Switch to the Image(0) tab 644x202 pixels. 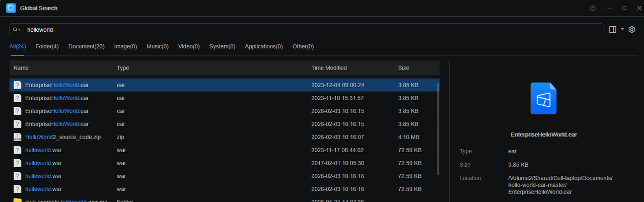click(126, 46)
